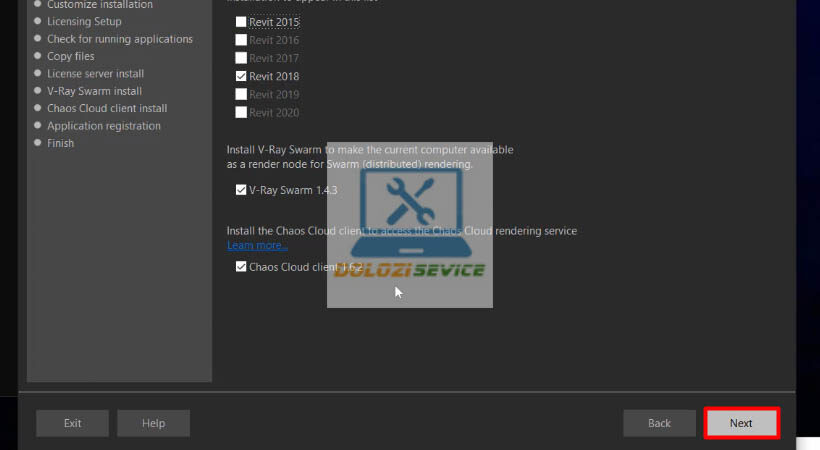Screen dimensions: 820x450
Task: Exit the installer
Action: pyautogui.click(x=72, y=423)
